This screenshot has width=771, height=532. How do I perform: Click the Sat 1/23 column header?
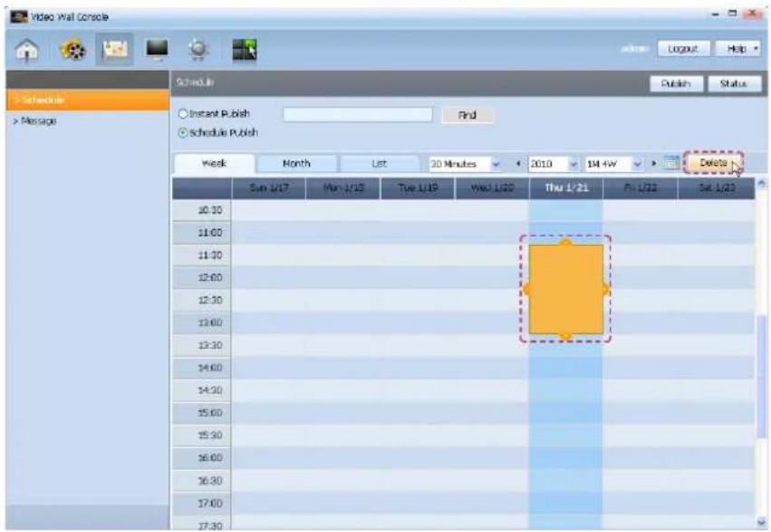coord(717,189)
